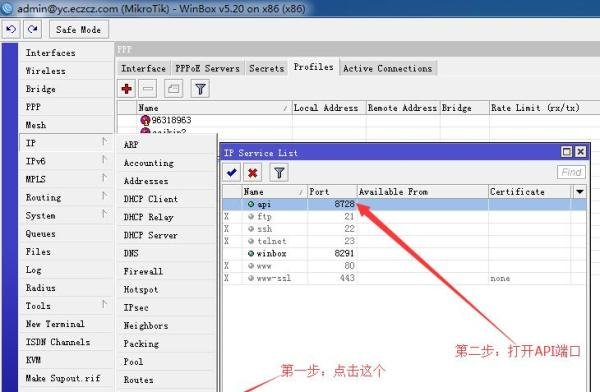Viewport: 600px width, 392px height.
Task: Expand the Routing submenu
Action: [66, 198]
